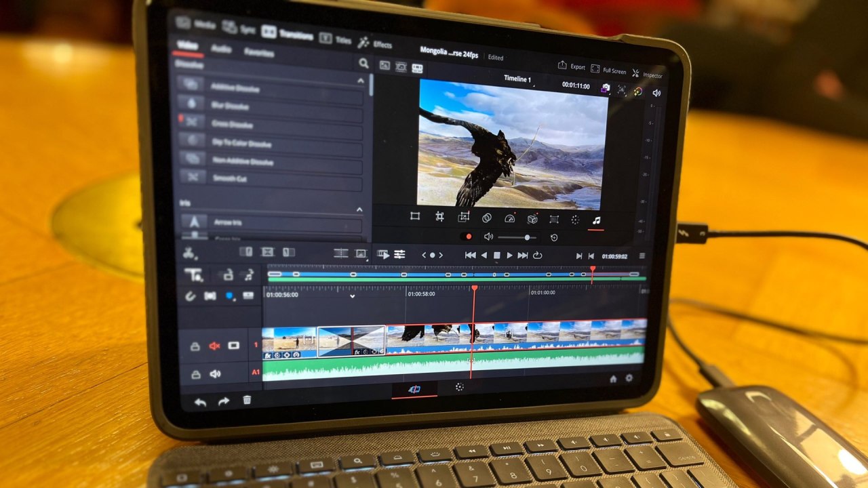The image size is (868, 488).
Task: Click the viewer timecode 00:01:11:00
Action: [x=576, y=86]
